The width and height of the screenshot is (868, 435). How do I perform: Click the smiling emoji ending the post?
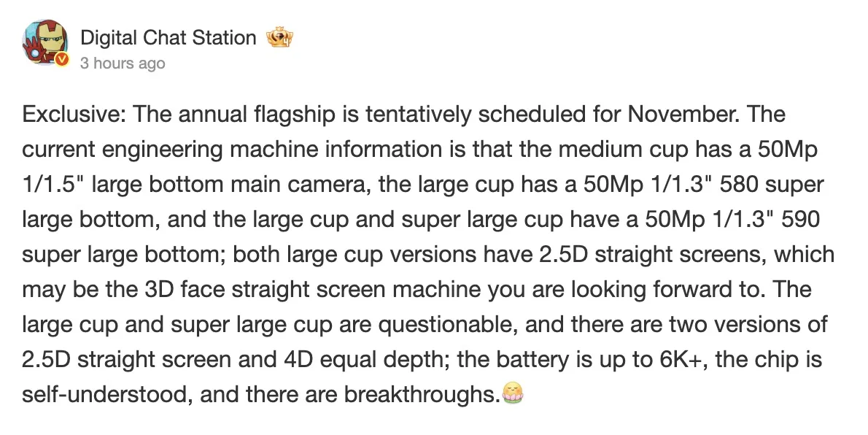pos(514,395)
